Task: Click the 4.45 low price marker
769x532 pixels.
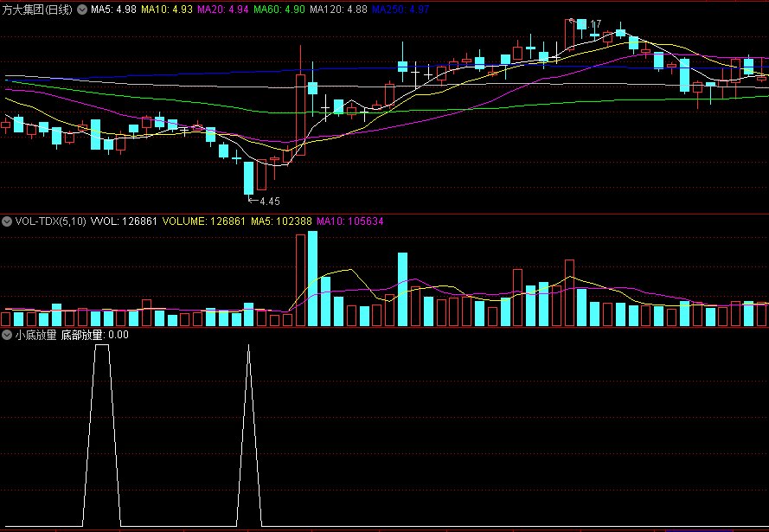Action: [265, 201]
